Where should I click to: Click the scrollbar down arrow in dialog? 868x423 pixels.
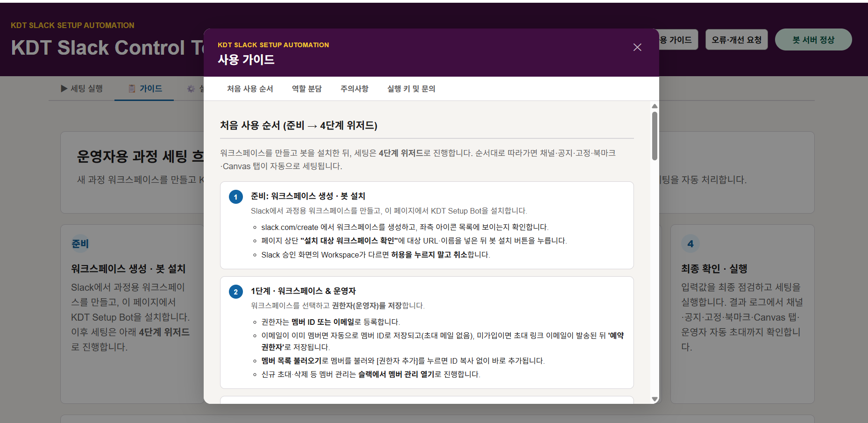pos(655,399)
